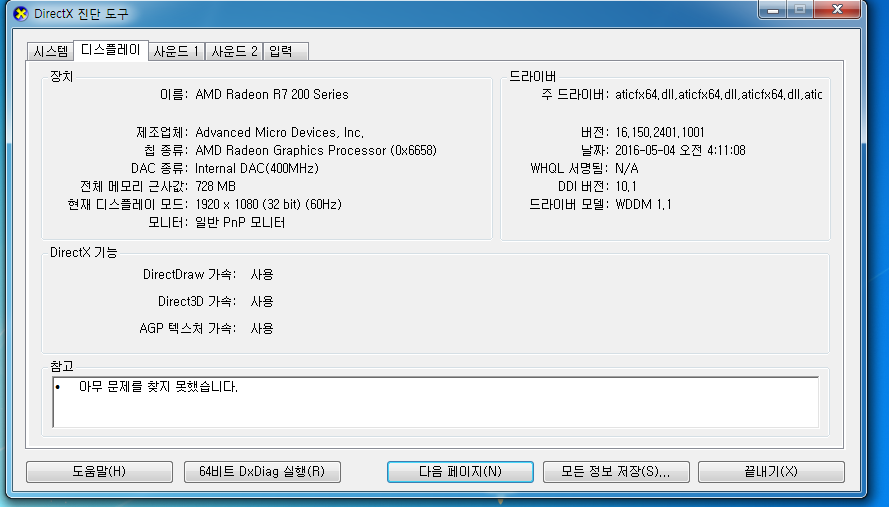Click DirectDraw 가속 status 사용
This screenshot has width=889, height=507.
pos(262,274)
